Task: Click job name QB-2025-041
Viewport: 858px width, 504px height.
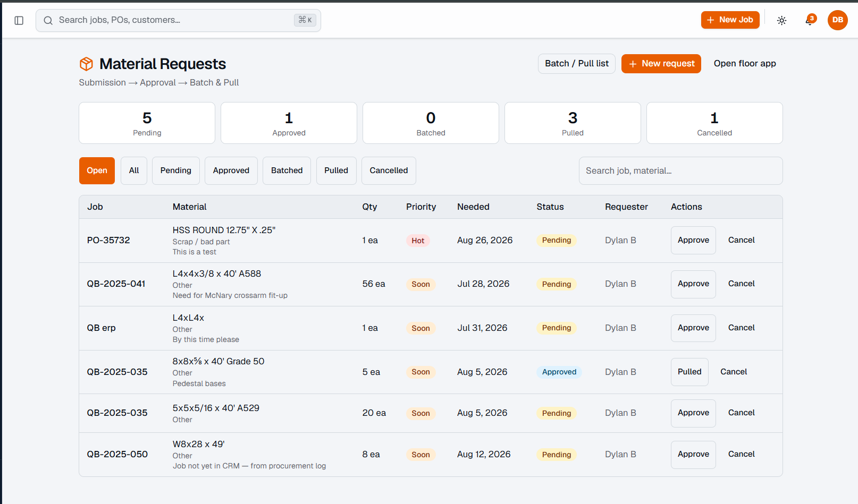Action: 116,284
